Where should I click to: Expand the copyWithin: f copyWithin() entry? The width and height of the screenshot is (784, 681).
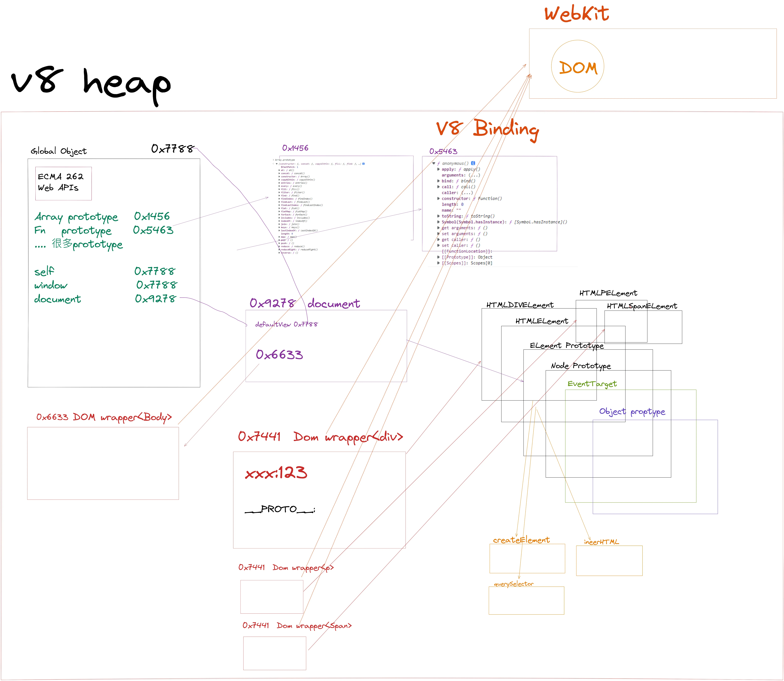point(279,180)
